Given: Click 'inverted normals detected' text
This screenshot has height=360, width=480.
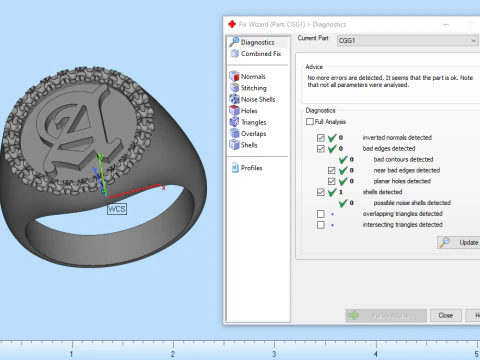Looking at the screenshot, I should 397,137.
